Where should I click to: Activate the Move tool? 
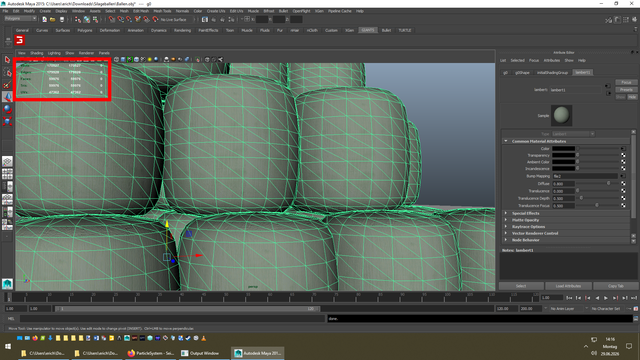point(7,97)
